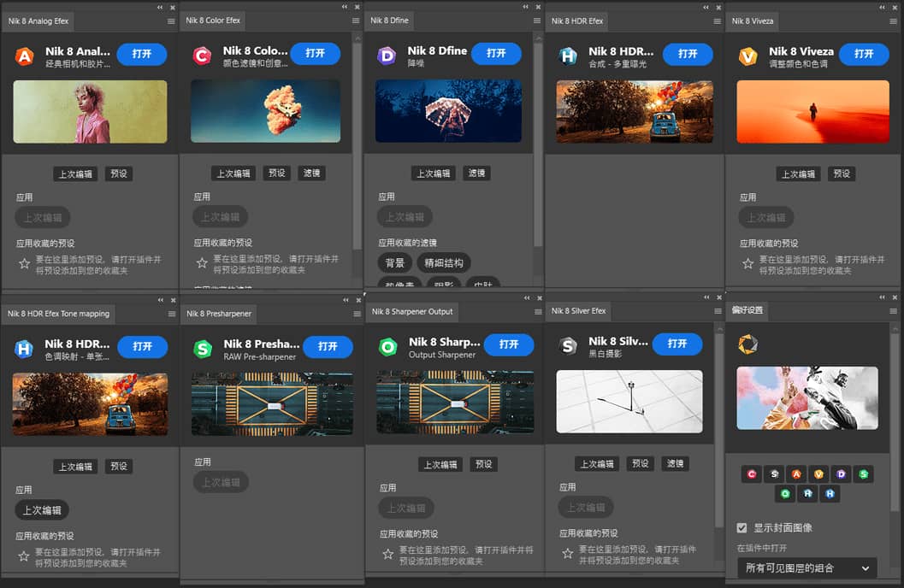Select the green Presharpener S icon in 偏好设置
Image resolution: width=904 pixels, height=588 pixels.
[x=864, y=474]
